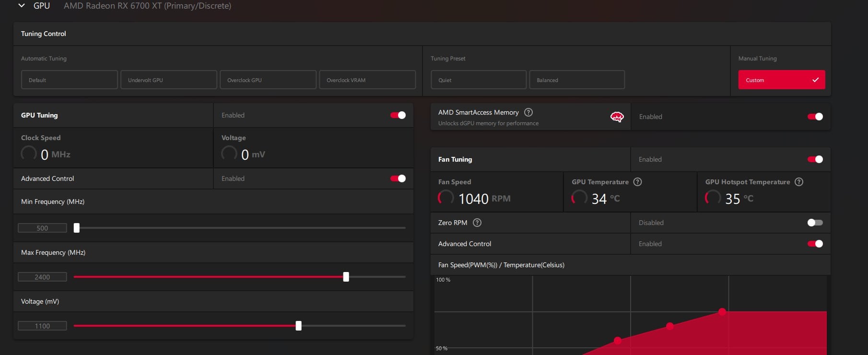
Task: Click the lowest visible fan curve point
Action: point(618,341)
